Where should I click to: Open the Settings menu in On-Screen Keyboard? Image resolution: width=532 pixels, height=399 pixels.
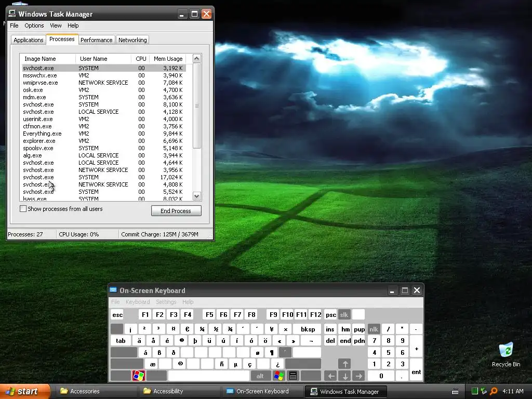[x=166, y=302]
